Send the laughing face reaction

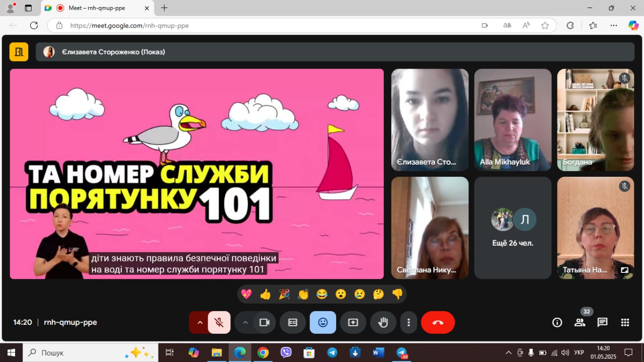[x=322, y=294]
